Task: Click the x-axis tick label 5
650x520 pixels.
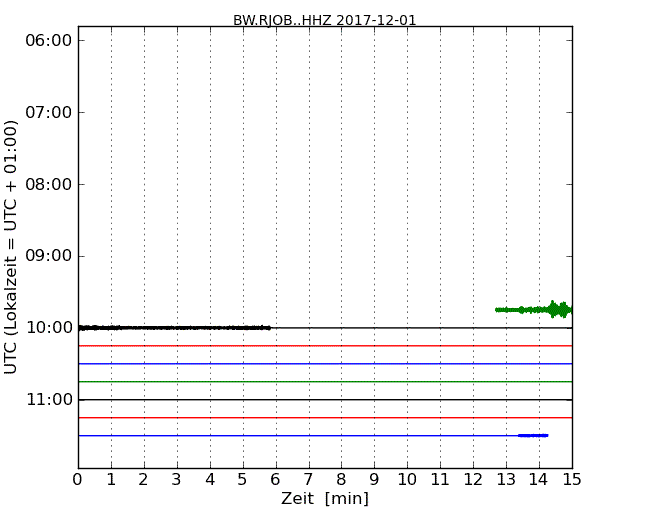Action: pos(243,479)
